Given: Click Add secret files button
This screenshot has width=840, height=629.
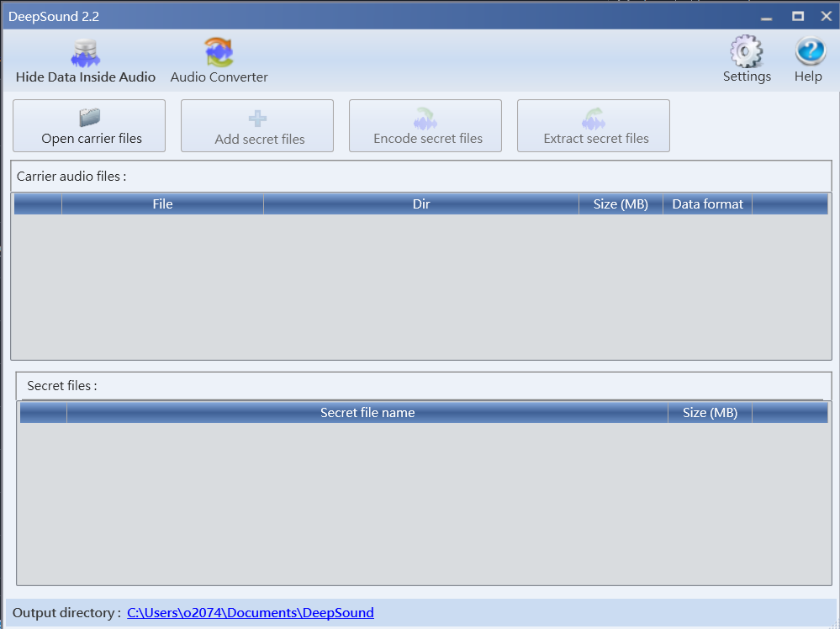Looking at the screenshot, I should tap(257, 126).
